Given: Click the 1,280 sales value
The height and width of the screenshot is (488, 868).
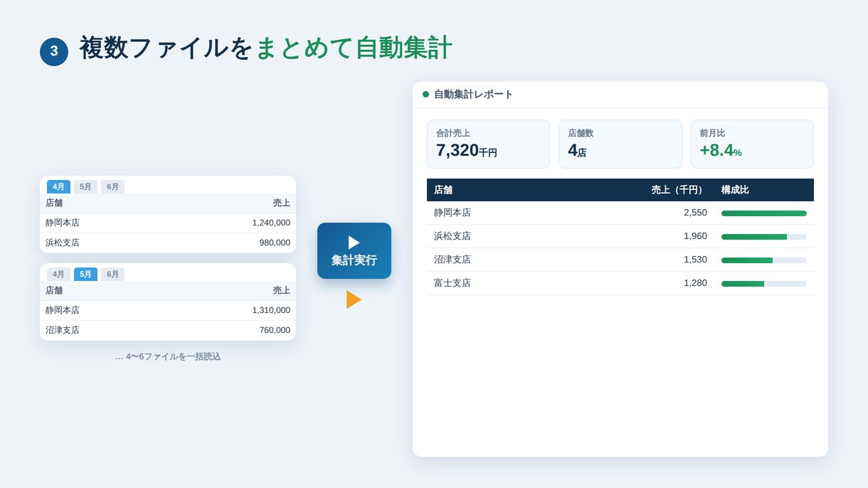Looking at the screenshot, I should 695,283.
